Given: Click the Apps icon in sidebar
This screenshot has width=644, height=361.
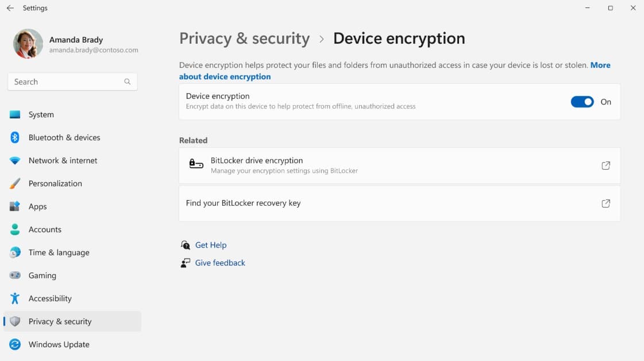Looking at the screenshot, I should tap(15, 206).
